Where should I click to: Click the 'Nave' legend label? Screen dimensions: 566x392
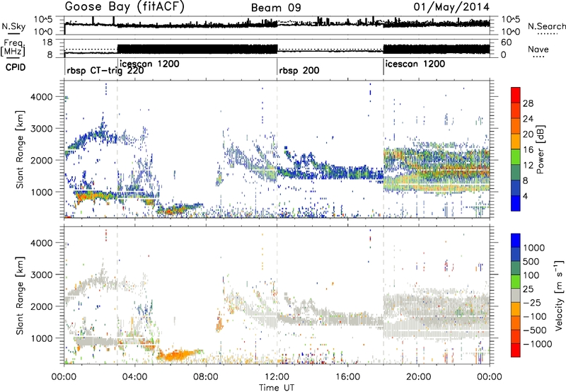tap(538, 49)
